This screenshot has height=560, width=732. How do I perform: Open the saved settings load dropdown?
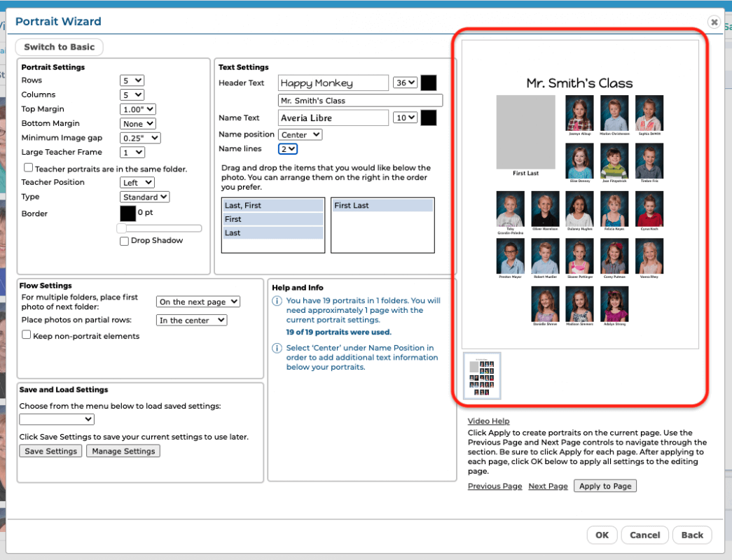tap(57, 419)
